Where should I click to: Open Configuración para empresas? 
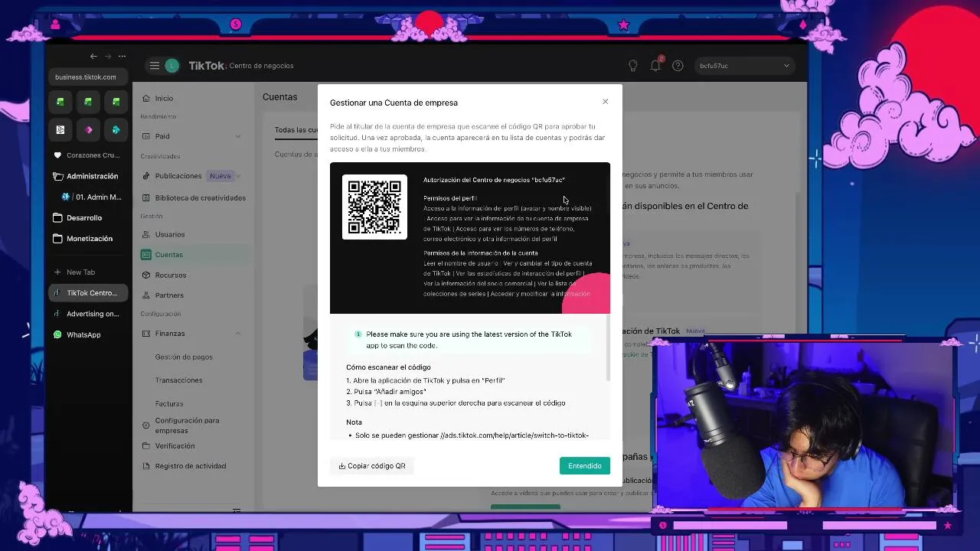187,425
